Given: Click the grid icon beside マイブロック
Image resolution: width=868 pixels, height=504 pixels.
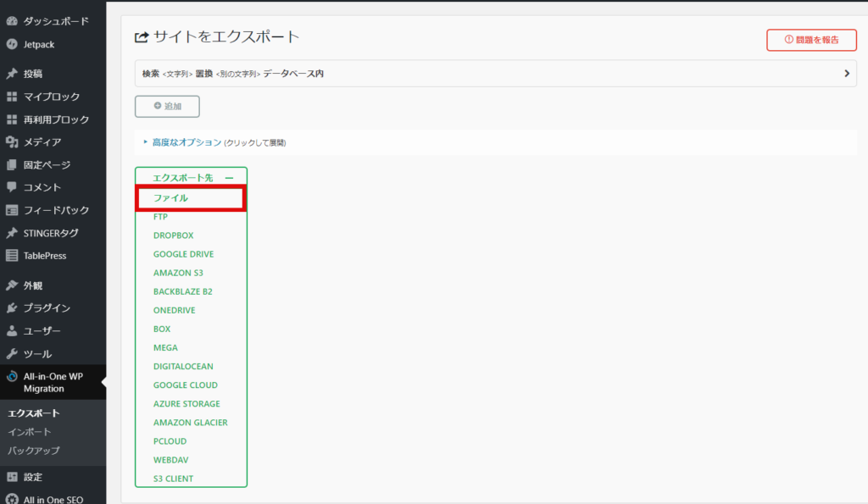Looking at the screenshot, I should point(12,97).
